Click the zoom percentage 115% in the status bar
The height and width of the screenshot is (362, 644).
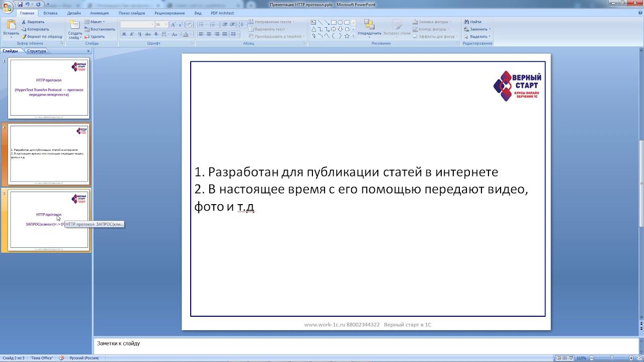point(581,358)
